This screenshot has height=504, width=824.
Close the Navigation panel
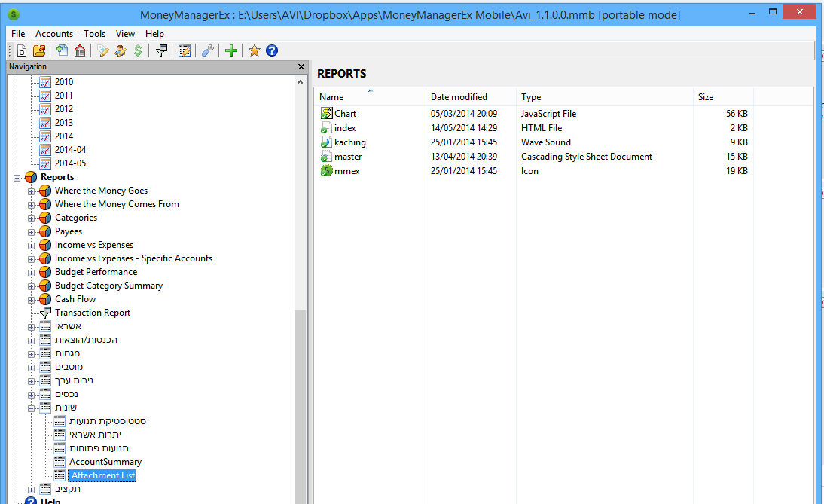click(301, 67)
